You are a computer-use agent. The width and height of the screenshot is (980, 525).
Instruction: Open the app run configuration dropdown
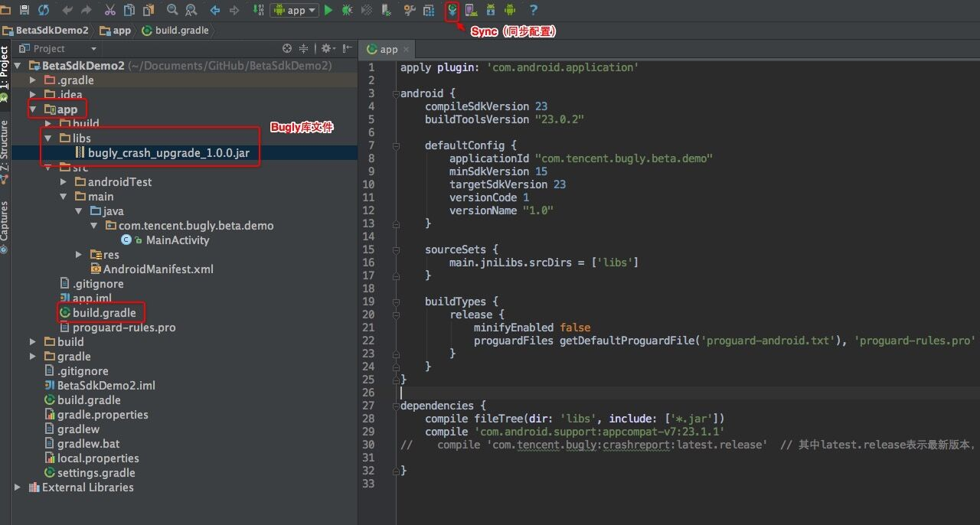[295, 10]
